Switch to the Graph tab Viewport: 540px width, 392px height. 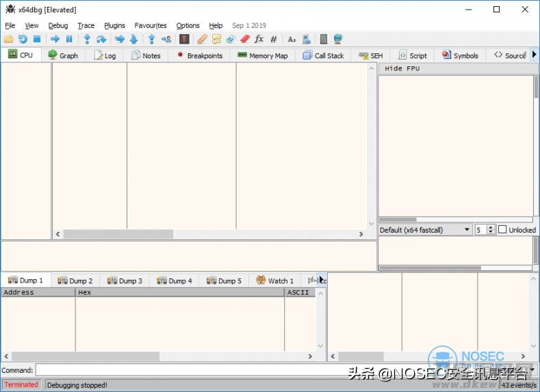tap(63, 55)
